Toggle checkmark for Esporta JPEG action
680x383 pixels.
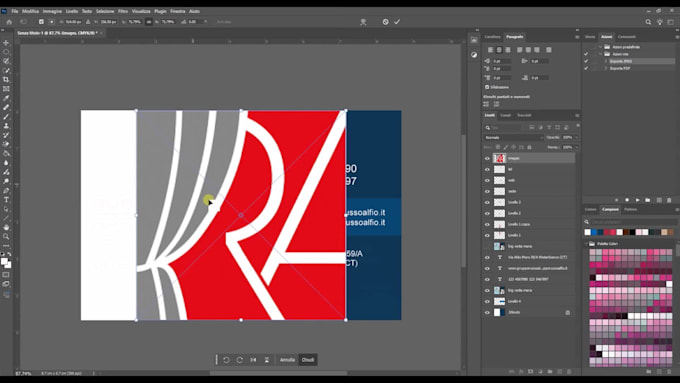point(586,61)
